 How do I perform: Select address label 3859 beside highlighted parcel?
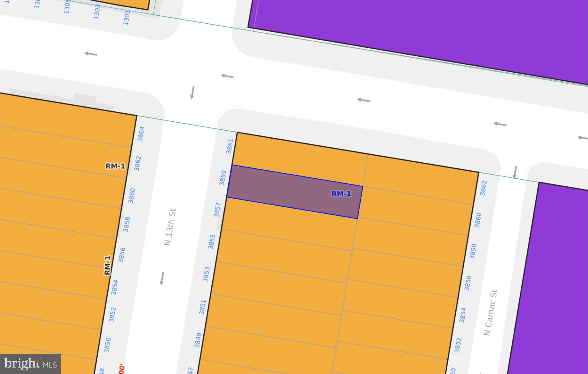click(223, 178)
